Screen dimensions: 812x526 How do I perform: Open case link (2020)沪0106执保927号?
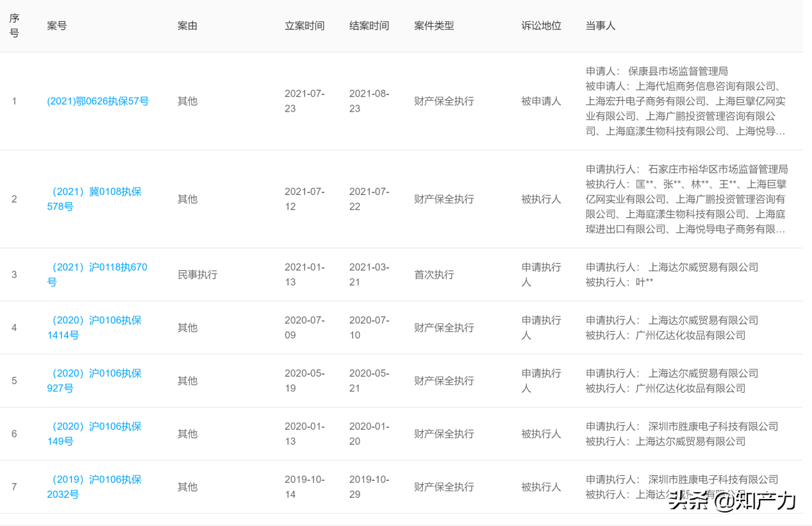pyautogui.click(x=94, y=381)
